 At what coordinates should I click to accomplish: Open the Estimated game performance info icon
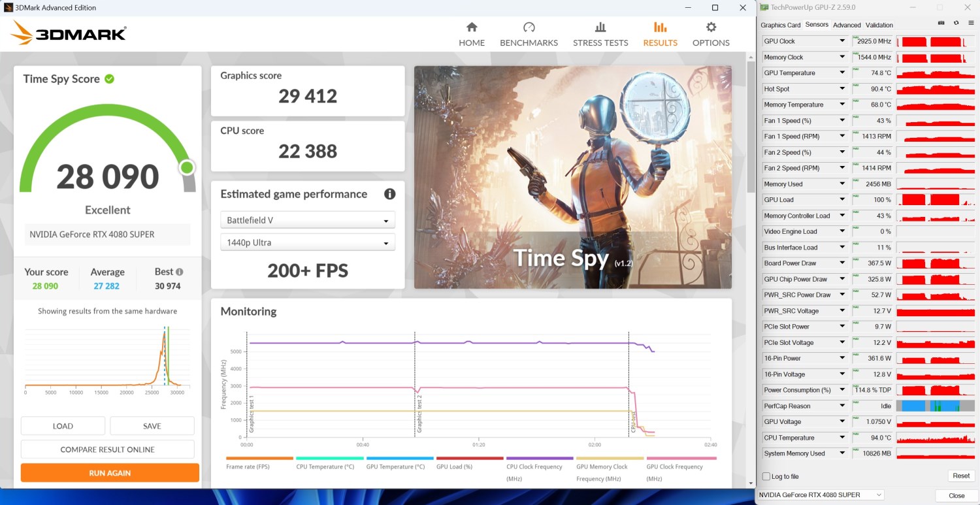click(390, 194)
